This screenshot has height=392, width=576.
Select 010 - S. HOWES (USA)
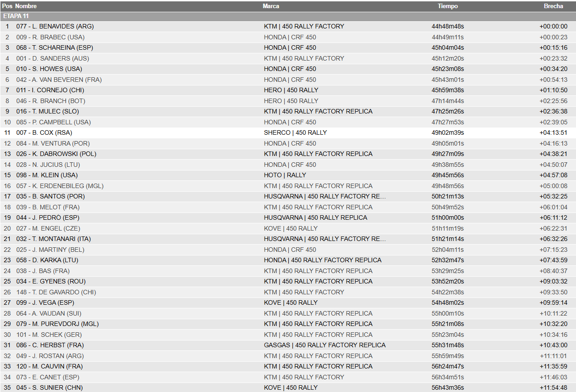[49, 69]
